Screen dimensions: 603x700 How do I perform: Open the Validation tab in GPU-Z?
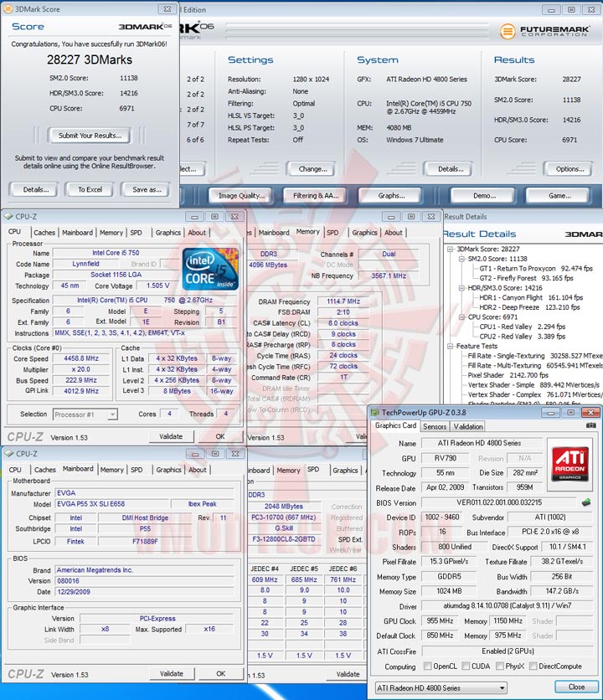click(468, 426)
